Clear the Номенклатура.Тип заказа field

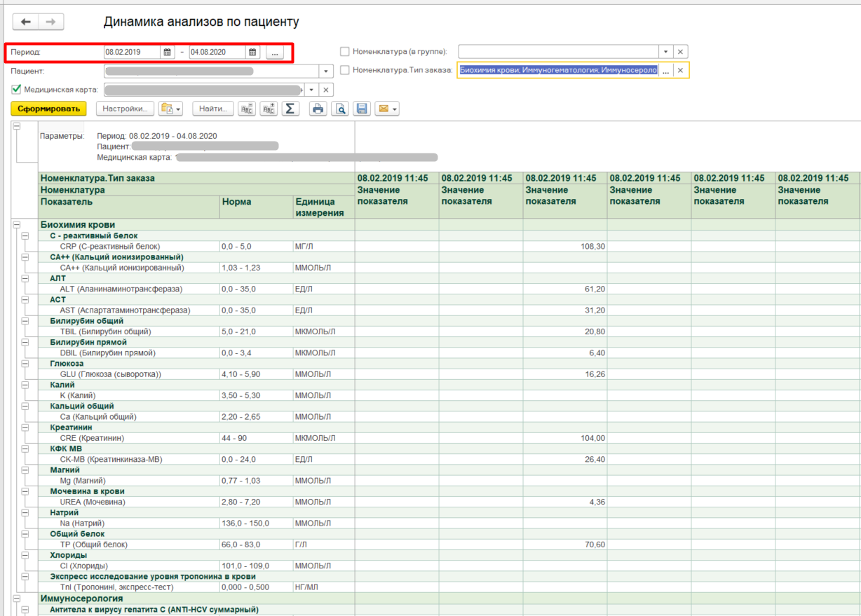coord(680,70)
